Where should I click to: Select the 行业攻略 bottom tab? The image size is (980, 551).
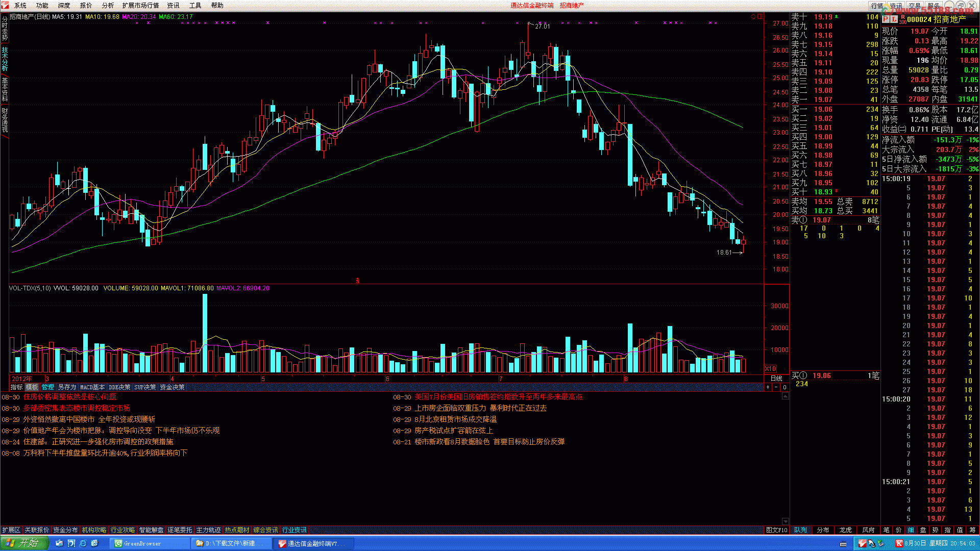pyautogui.click(x=122, y=530)
